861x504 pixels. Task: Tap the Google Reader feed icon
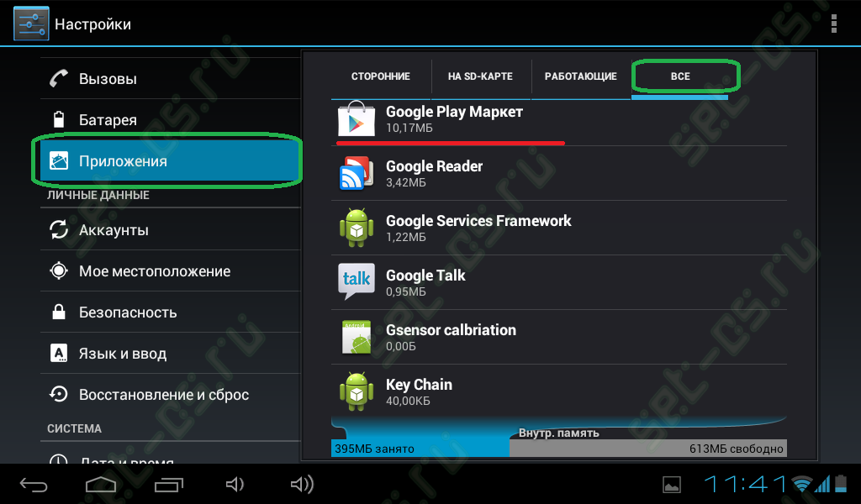pyautogui.click(x=357, y=173)
